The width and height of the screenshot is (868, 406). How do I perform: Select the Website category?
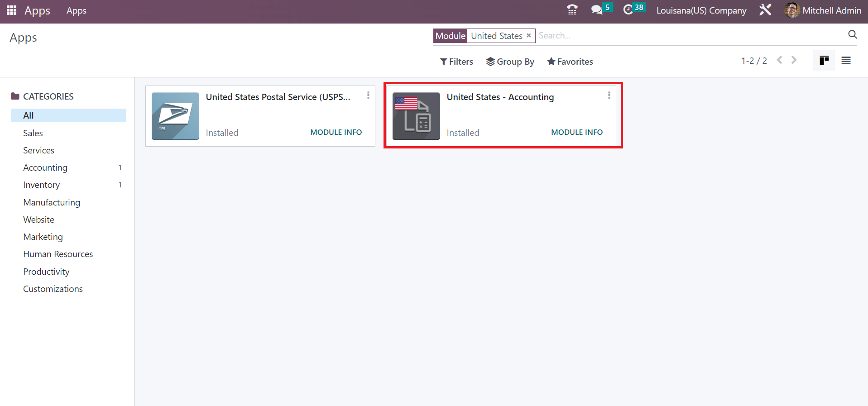click(x=68, y=220)
